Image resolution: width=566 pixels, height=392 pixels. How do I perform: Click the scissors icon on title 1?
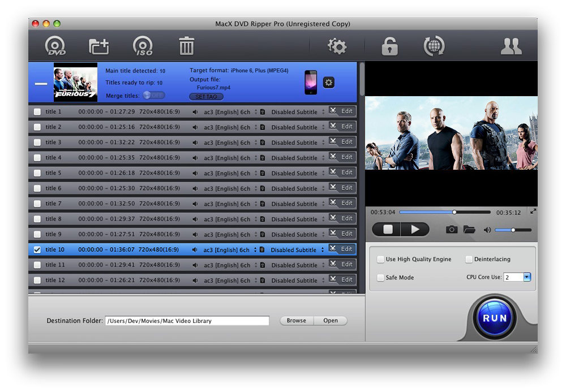click(333, 111)
